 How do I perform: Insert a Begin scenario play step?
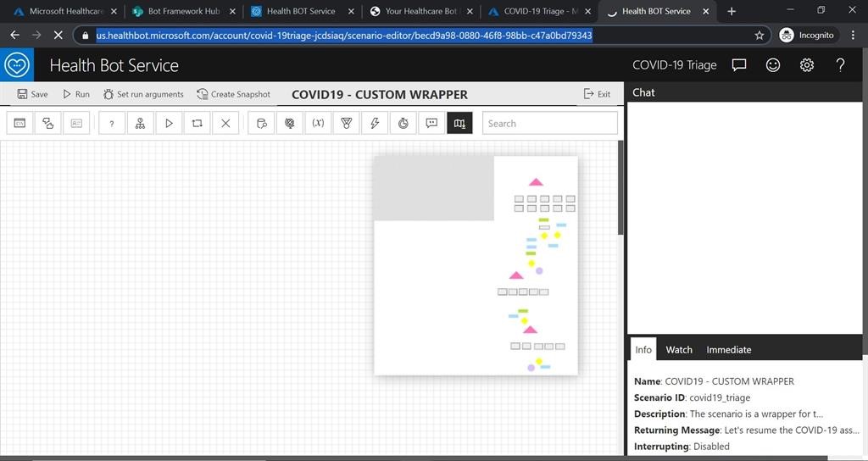tap(169, 124)
